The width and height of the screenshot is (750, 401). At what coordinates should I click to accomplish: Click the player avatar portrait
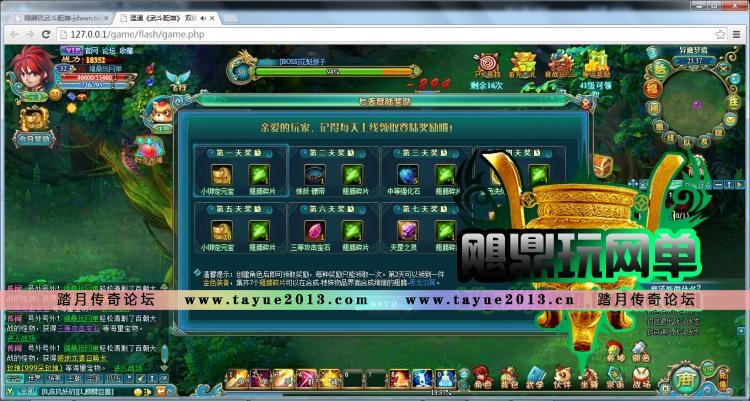(x=33, y=70)
